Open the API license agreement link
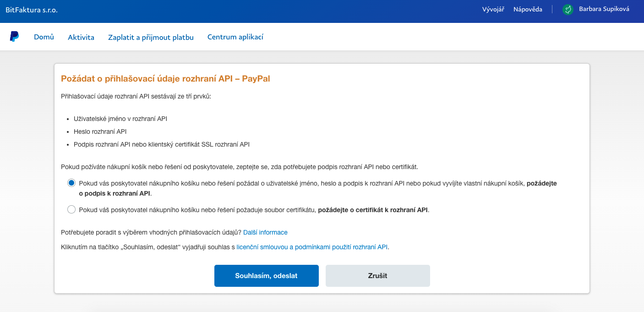 click(312, 247)
